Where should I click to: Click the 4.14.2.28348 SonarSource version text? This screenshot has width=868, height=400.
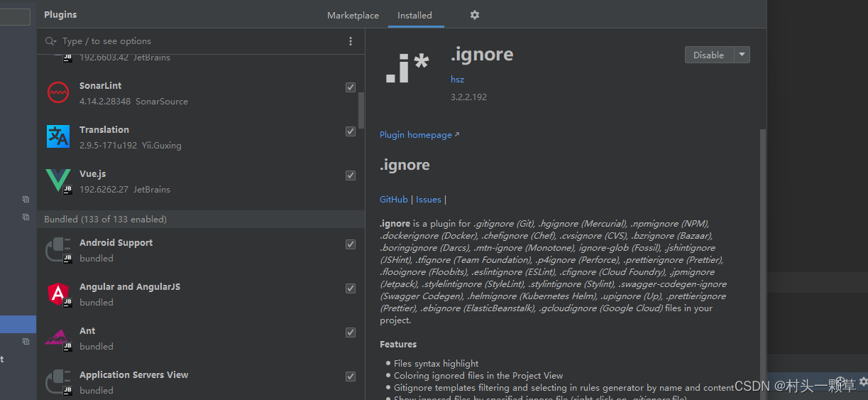click(x=133, y=101)
